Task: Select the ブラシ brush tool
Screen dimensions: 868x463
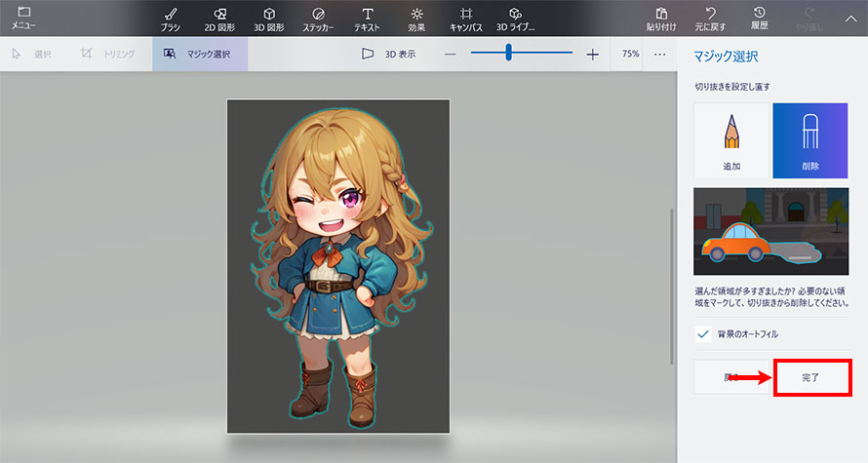Action: 171,19
